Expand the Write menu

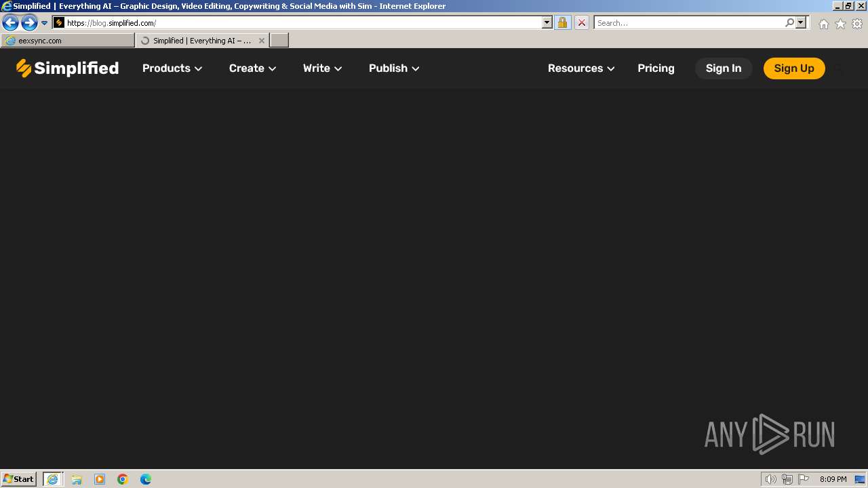pyautogui.click(x=322, y=68)
